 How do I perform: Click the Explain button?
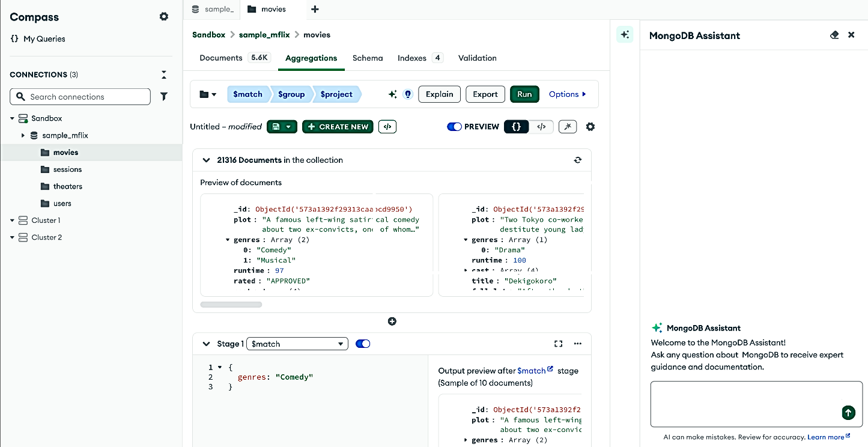tap(440, 94)
